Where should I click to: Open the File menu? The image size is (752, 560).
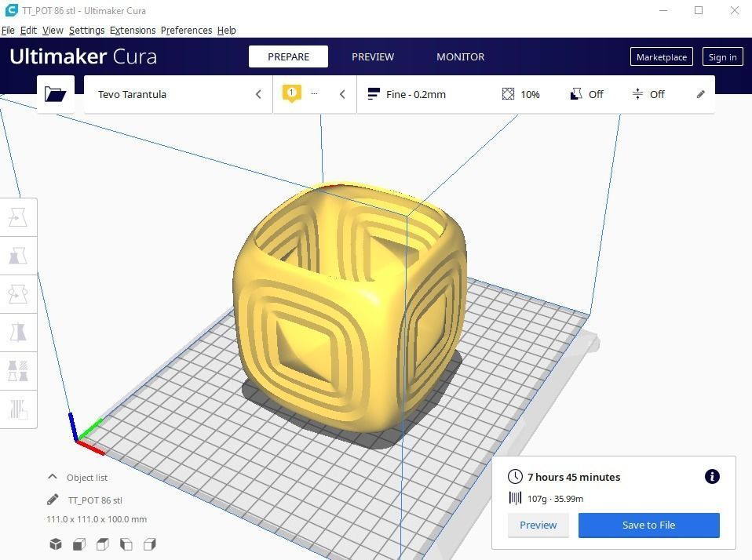click(x=8, y=30)
